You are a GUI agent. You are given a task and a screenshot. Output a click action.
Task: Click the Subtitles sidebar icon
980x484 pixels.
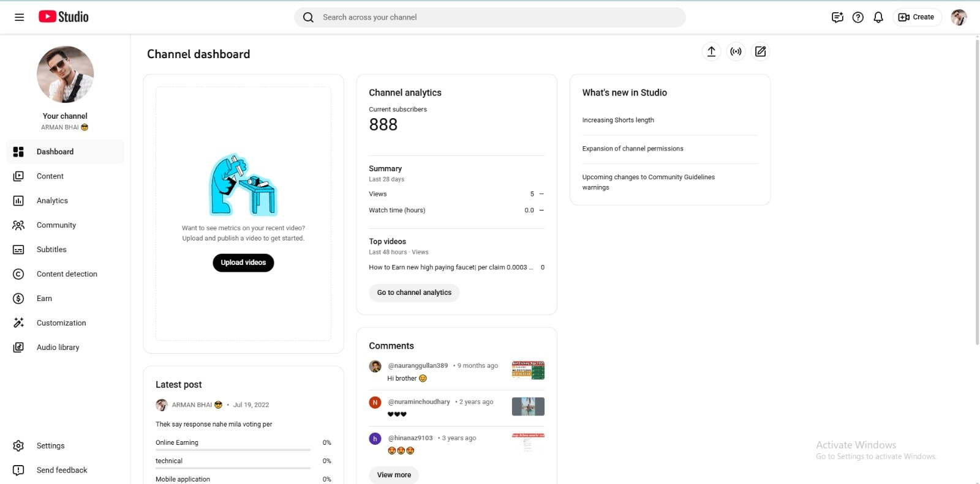coord(18,250)
